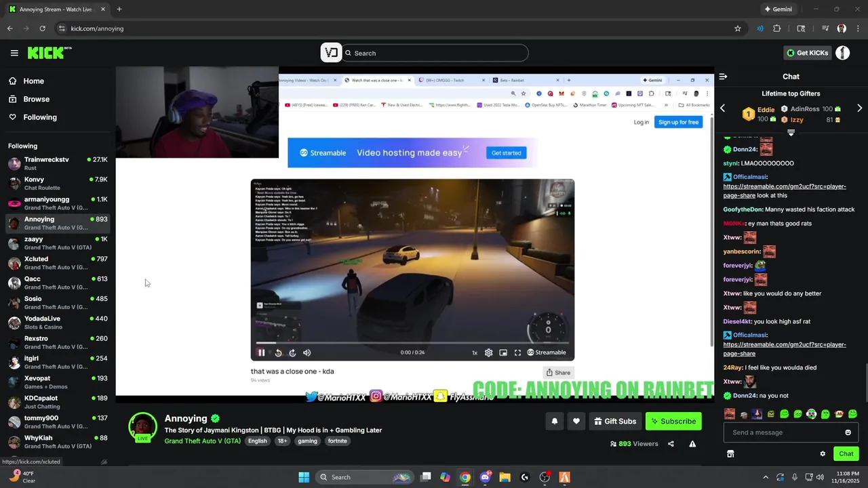Open a new Chrome tab

click(x=119, y=9)
